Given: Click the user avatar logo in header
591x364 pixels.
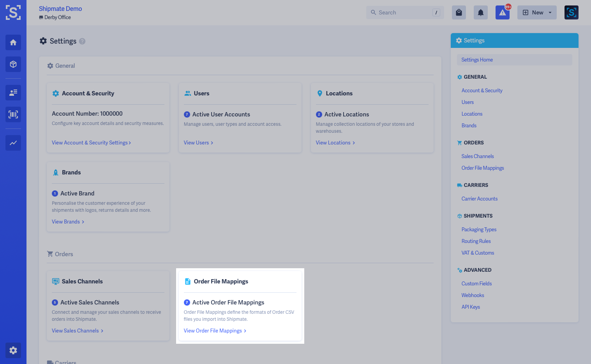Looking at the screenshot, I should coord(572,12).
